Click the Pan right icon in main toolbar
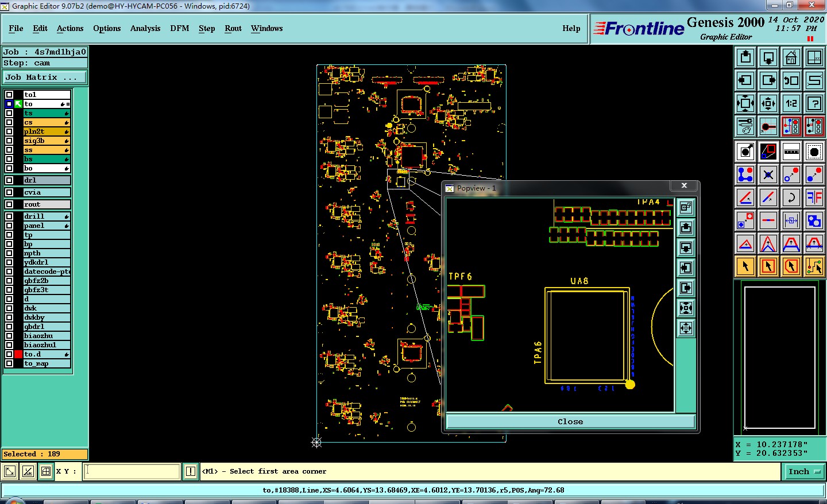 [768, 80]
